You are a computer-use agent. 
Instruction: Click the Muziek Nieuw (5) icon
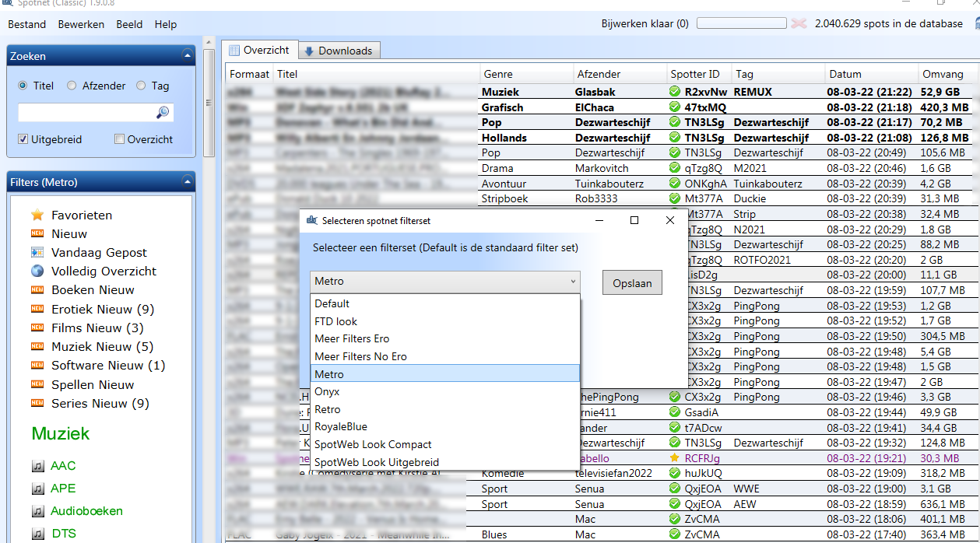pyautogui.click(x=37, y=346)
